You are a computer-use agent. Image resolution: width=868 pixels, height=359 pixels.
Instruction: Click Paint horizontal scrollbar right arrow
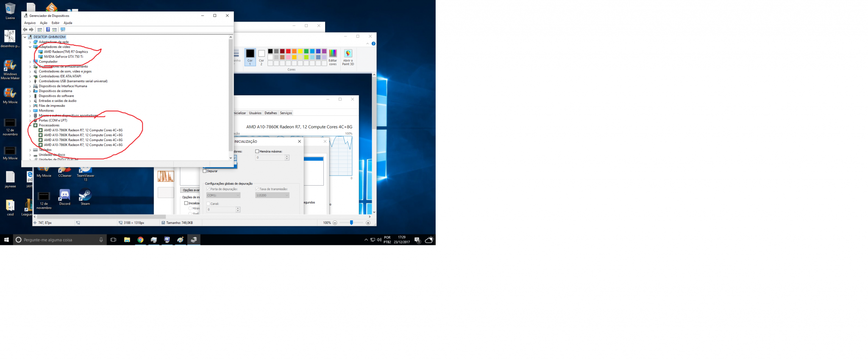click(370, 217)
